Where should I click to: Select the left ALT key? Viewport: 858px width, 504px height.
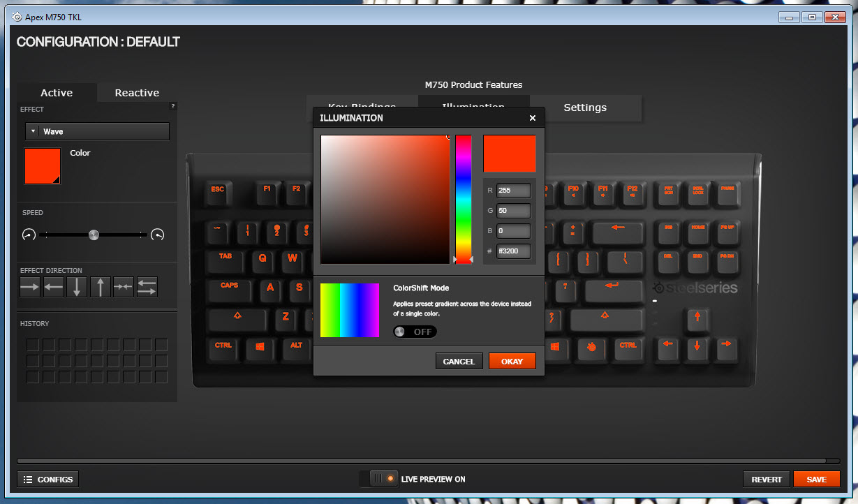click(x=296, y=349)
